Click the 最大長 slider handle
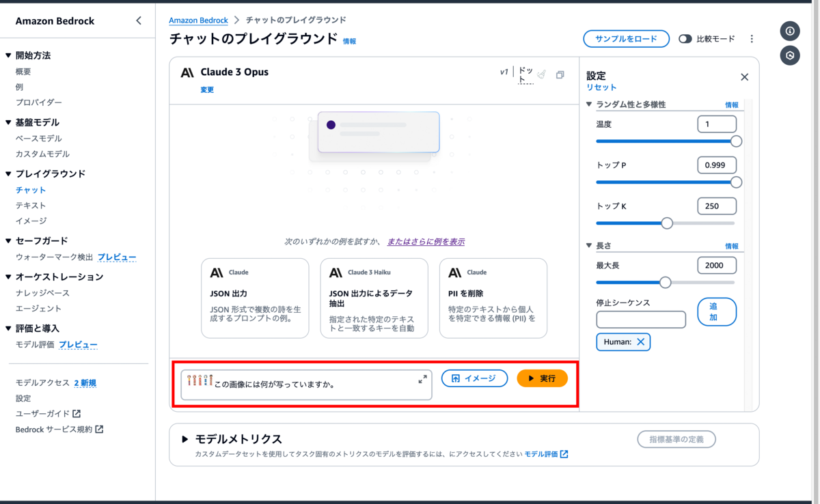Screen dimensions: 820x504 coord(665,283)
